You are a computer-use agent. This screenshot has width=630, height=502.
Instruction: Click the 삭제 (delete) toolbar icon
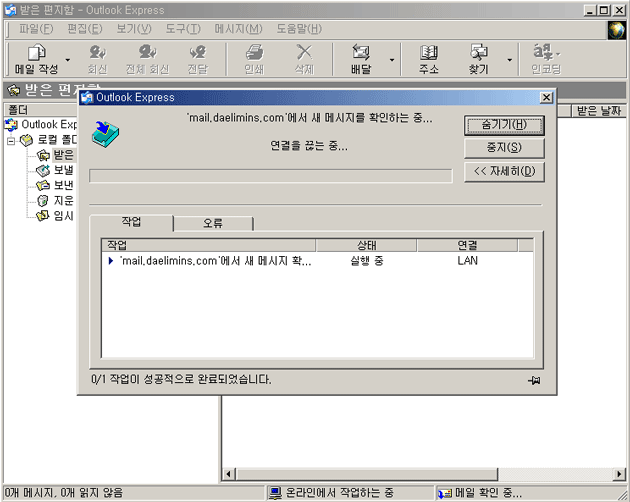click(304, 59)
